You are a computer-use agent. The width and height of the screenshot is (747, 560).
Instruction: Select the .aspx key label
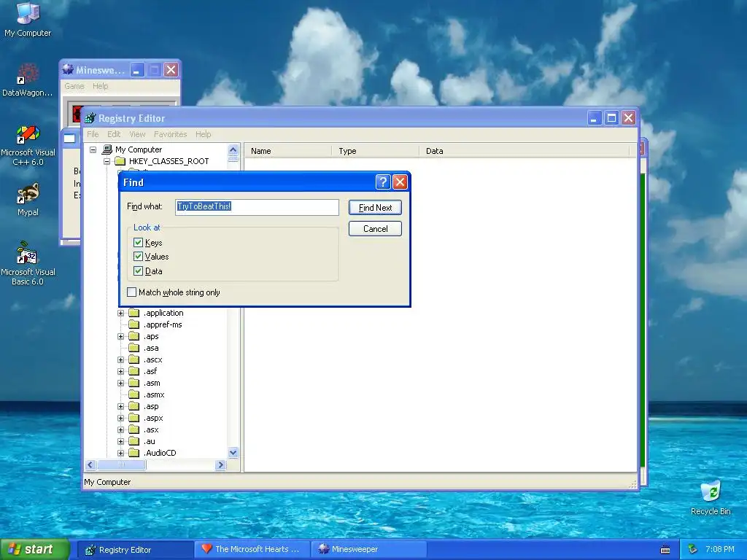click(153, 418)
